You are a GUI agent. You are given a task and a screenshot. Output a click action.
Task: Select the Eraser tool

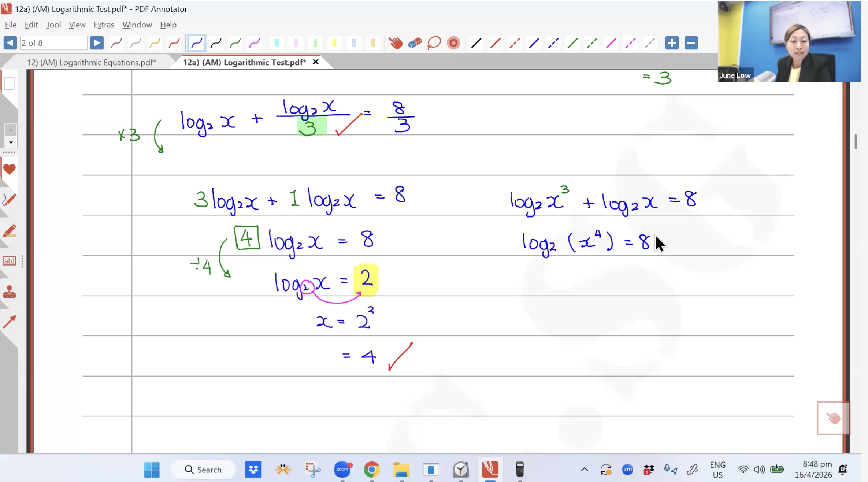415,43
